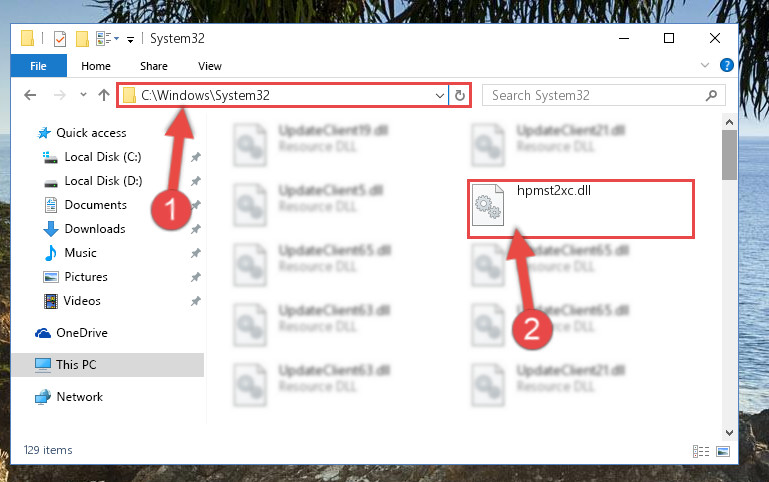Click the Back navigation arrow
The width and height of the screenshot is (769, 482).
click(30, 95)
